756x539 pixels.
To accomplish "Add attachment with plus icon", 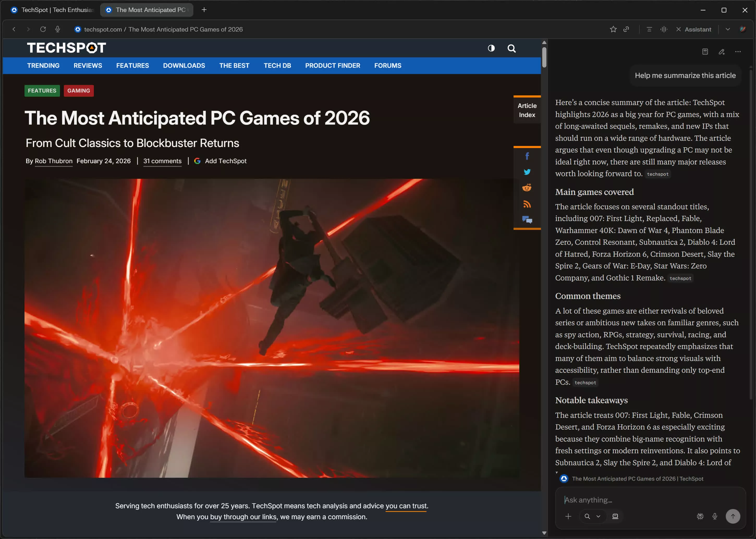I will coord(568,516).
